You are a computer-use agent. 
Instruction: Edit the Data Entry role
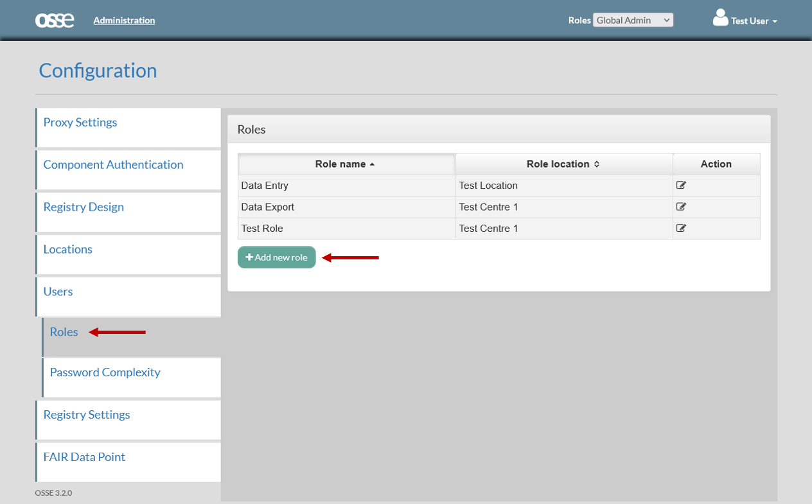pyautogui.click(x=681, y=186)
